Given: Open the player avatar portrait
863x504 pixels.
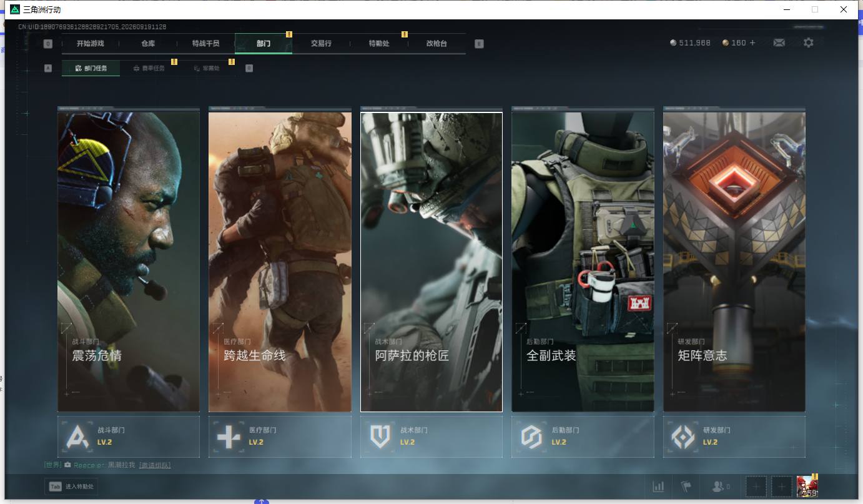Looking at the screenshot, I should pos(807,487).
